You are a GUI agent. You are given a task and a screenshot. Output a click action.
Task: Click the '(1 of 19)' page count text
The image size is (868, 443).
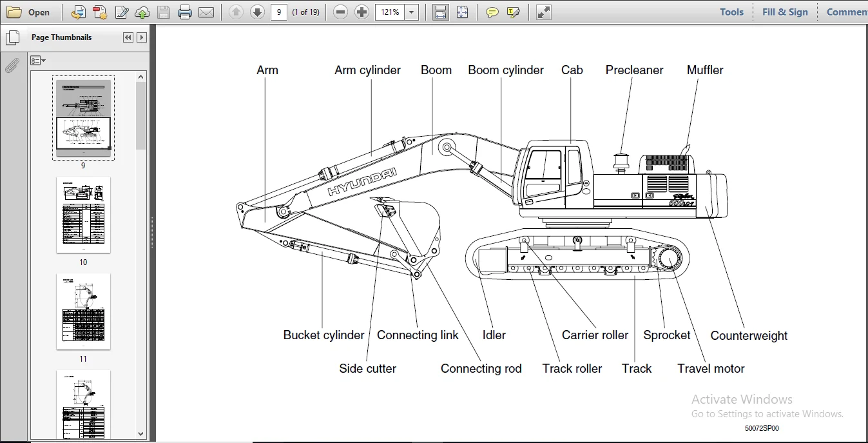tap(305, 12)
